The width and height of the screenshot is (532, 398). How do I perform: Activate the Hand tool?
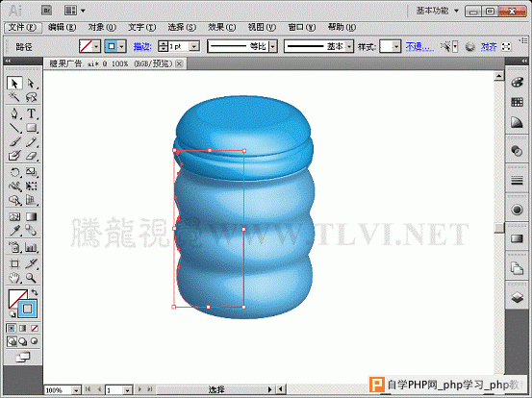pos(14,278)
